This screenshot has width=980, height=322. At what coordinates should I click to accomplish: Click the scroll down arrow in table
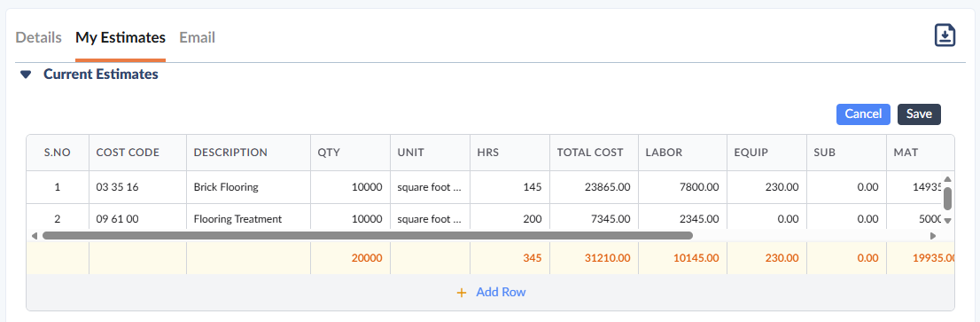click(x=947, y=220)
